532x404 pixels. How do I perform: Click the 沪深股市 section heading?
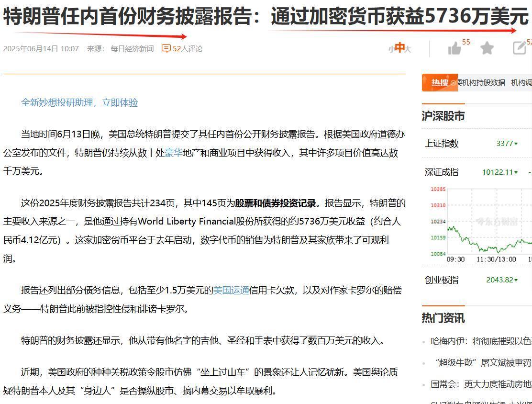[443, 116]
